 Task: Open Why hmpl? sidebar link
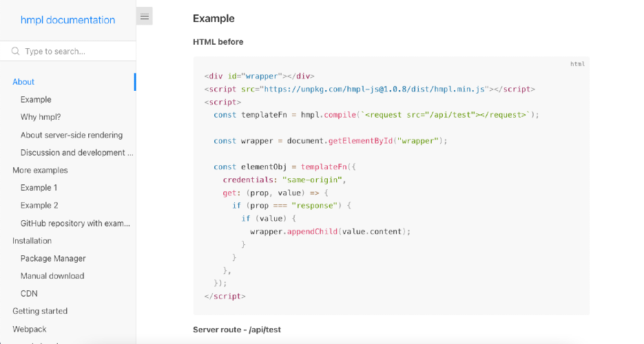(41, 117)
